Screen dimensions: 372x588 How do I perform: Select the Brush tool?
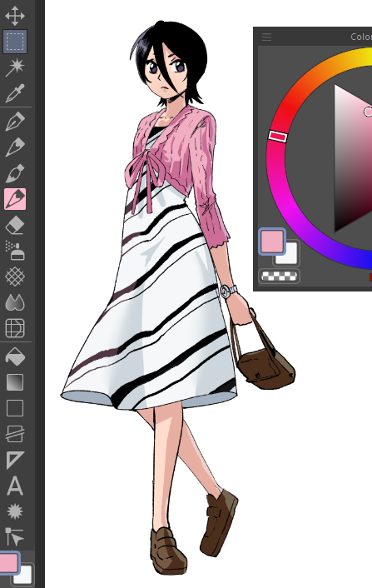click(15, 172)
